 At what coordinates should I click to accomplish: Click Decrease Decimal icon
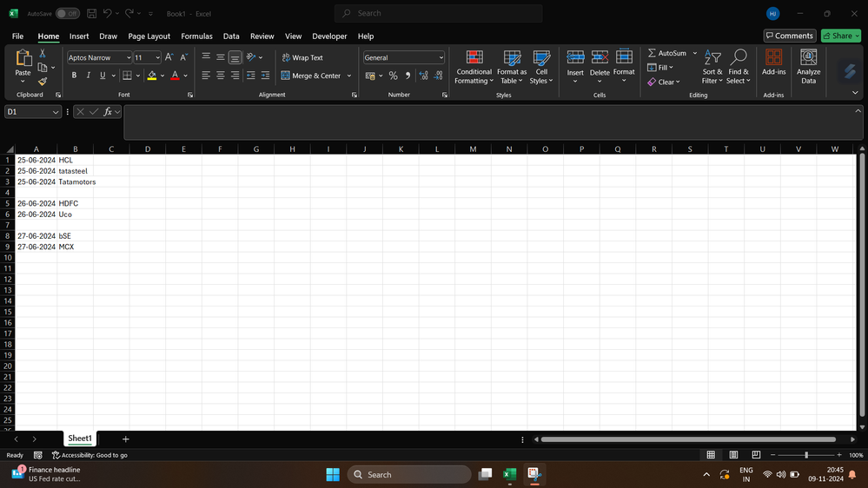(x=439, y=76)
